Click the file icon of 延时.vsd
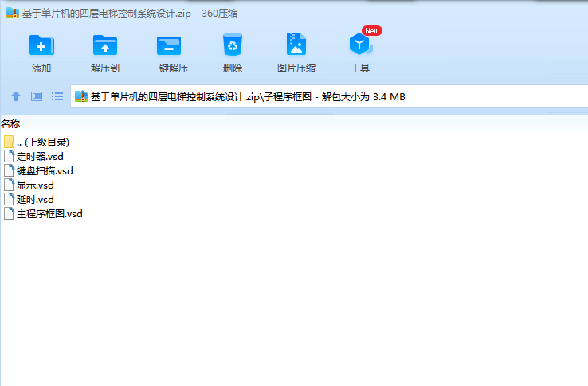Image resolution: width=588 pixels, height=386 pixels. (9, 199)
